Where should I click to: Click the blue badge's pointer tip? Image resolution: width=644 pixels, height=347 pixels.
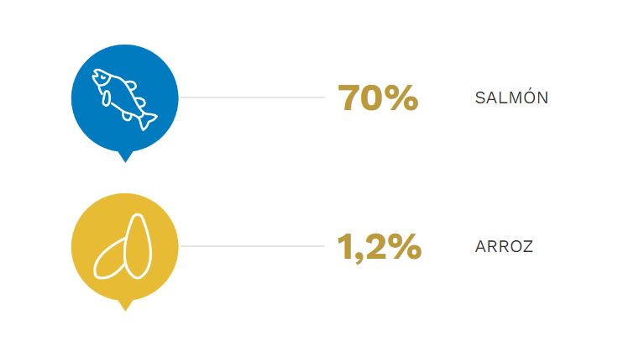coord(125,158)
